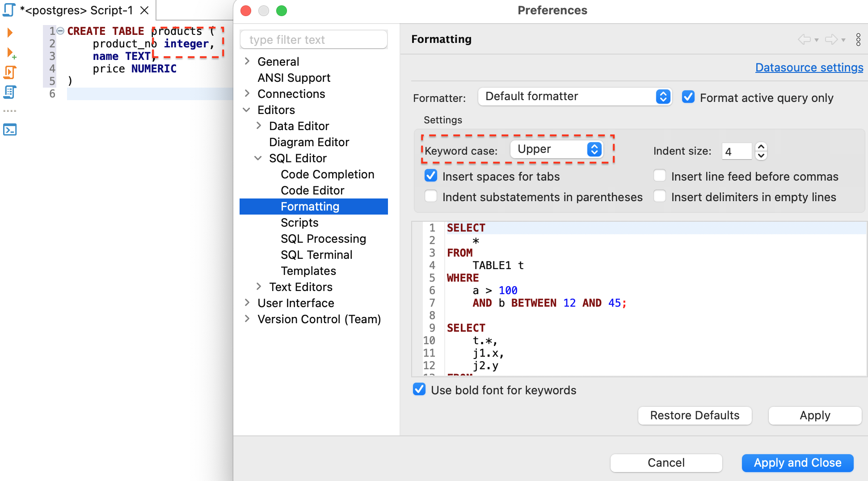868x481 pixels.
Task: Open the Datasource settings link
Action: [x=809, y=68]
